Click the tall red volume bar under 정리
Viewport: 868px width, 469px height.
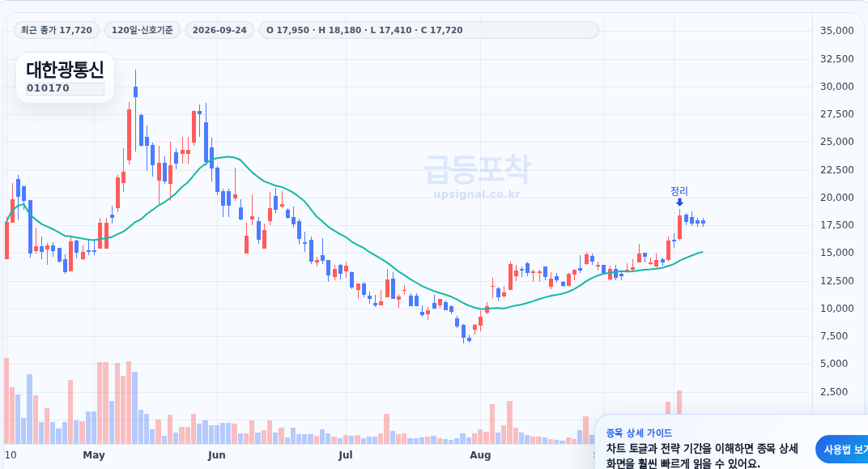[679, 403]
